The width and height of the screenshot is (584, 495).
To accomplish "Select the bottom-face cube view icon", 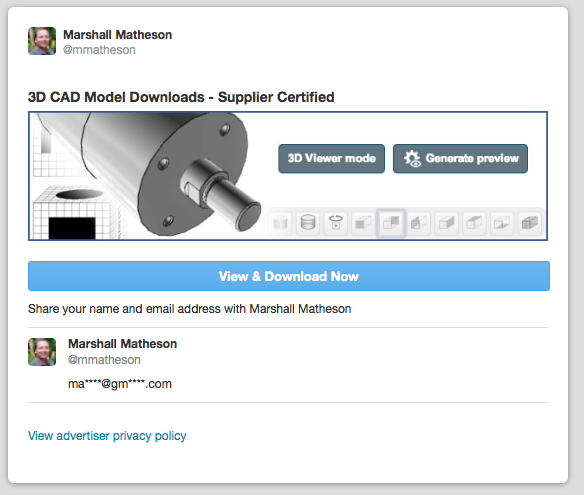I will click(x=501, y=223).
